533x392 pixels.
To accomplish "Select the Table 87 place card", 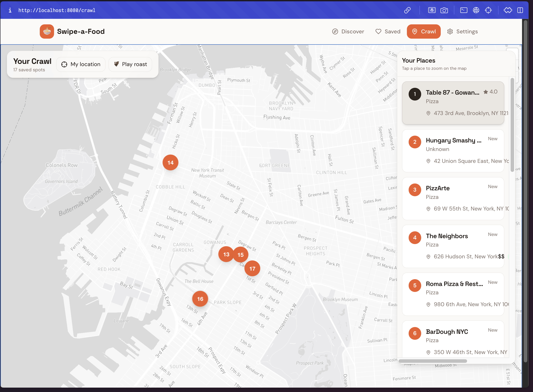I will click(x=453, y=103).
